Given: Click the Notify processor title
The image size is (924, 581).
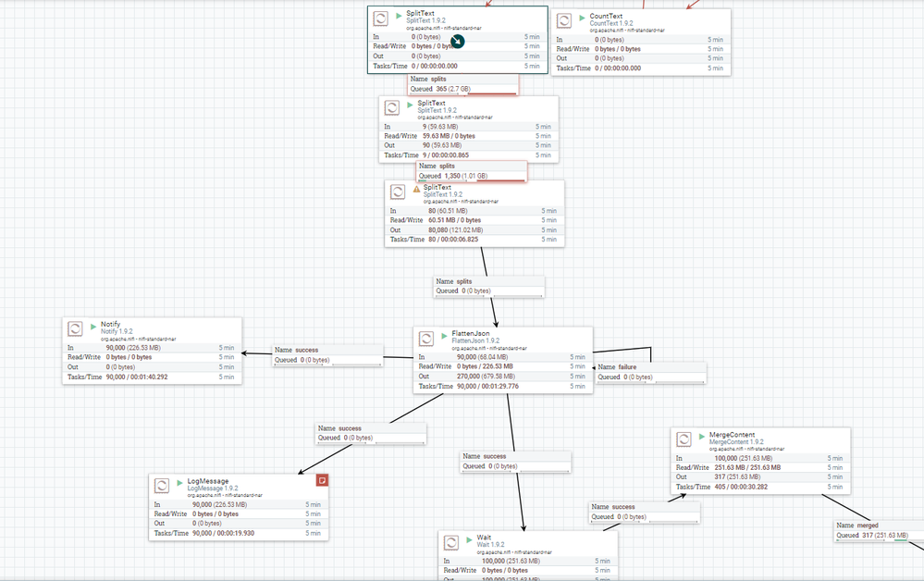Looking at the screenshot, I should point(110,324).
